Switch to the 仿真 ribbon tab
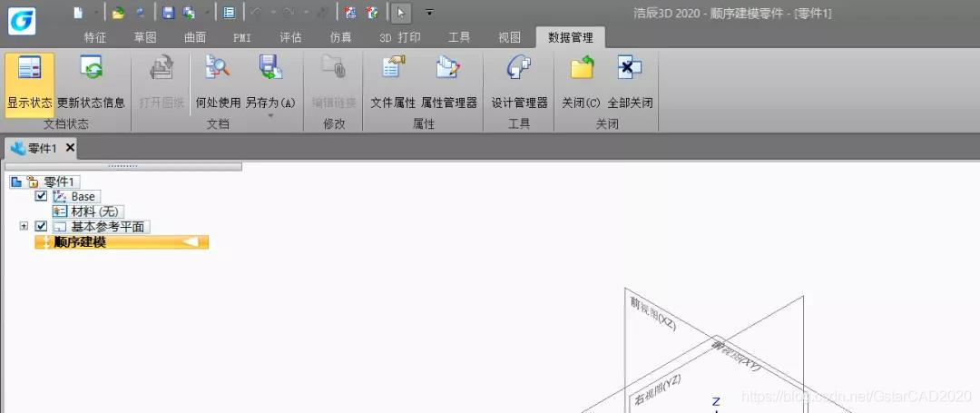980x413 pixels. pos(340,37)
